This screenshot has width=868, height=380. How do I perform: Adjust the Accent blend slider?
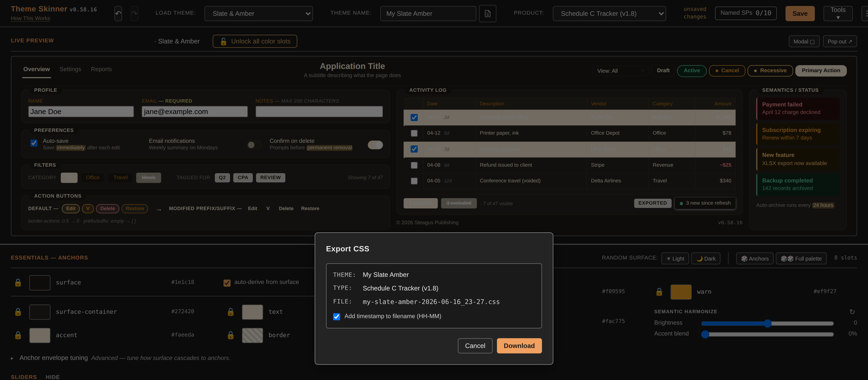click(x=767, y=334)
